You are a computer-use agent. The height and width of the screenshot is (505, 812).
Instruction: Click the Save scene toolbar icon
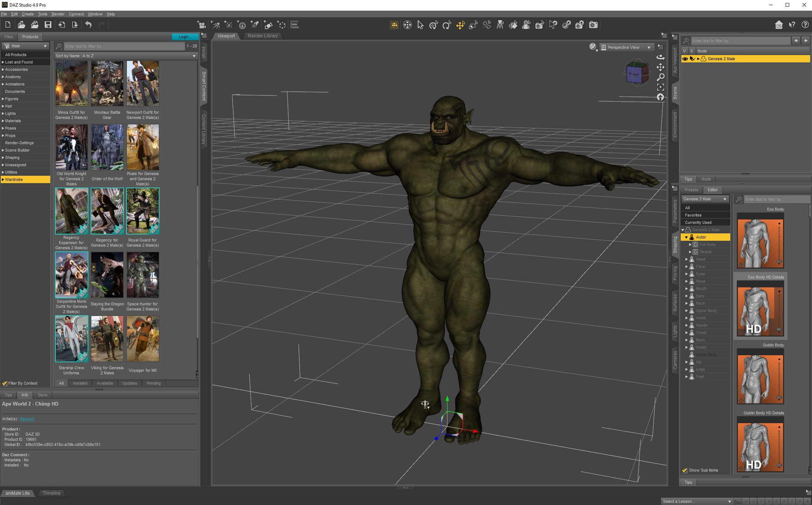point(48,25)
